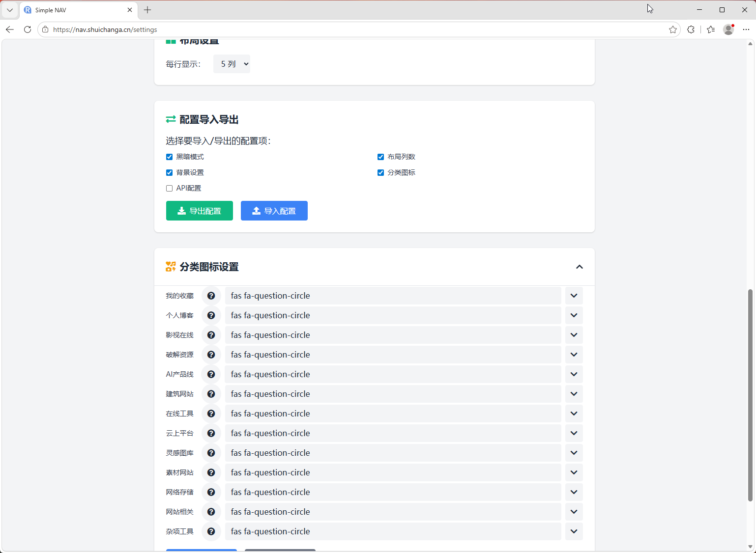The image size is (756, 553).
Task: Open the browser settings and more menu
Action: coord(746,29)
